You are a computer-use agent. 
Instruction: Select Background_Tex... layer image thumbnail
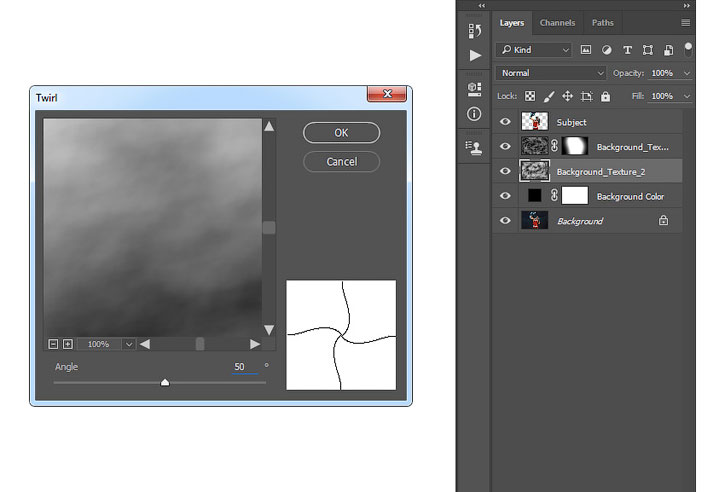[535, 146]
